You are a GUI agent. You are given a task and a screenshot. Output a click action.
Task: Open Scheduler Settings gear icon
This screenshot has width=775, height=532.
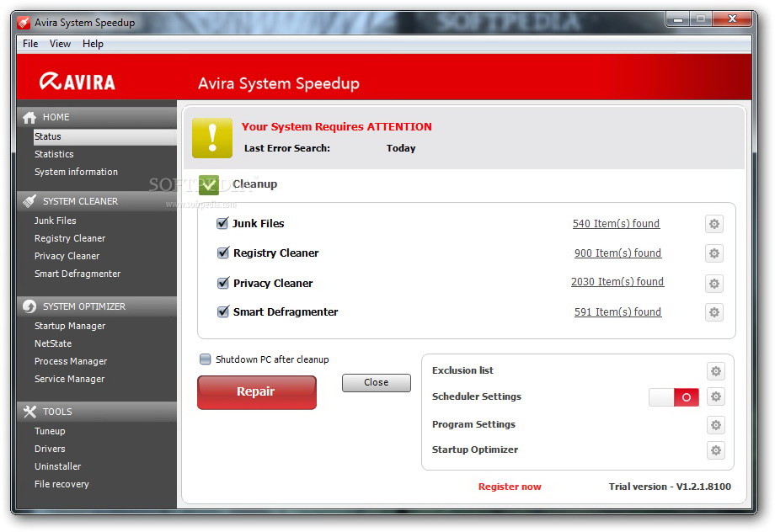click(x=716, y=396)
